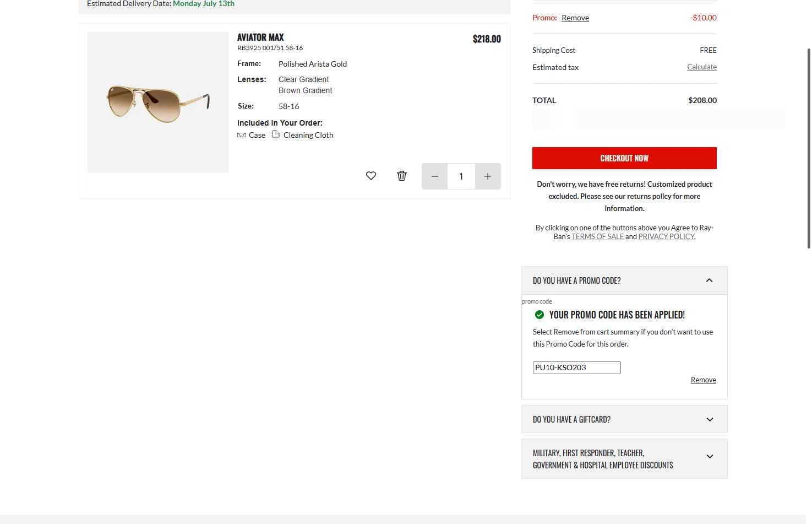Click the Checkout Now button
The image size is (812, 524).
[x=624, y=158]
